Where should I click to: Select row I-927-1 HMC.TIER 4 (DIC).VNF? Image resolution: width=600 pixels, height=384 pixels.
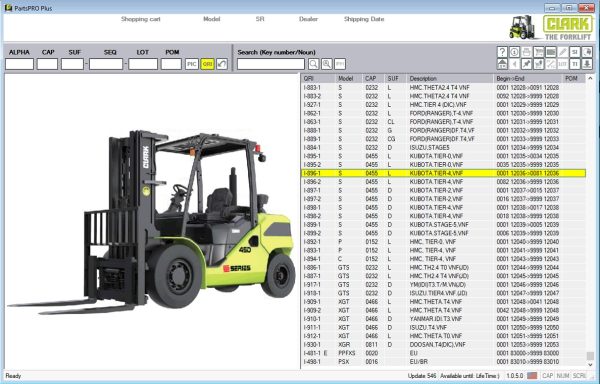(x=443, y=105)
